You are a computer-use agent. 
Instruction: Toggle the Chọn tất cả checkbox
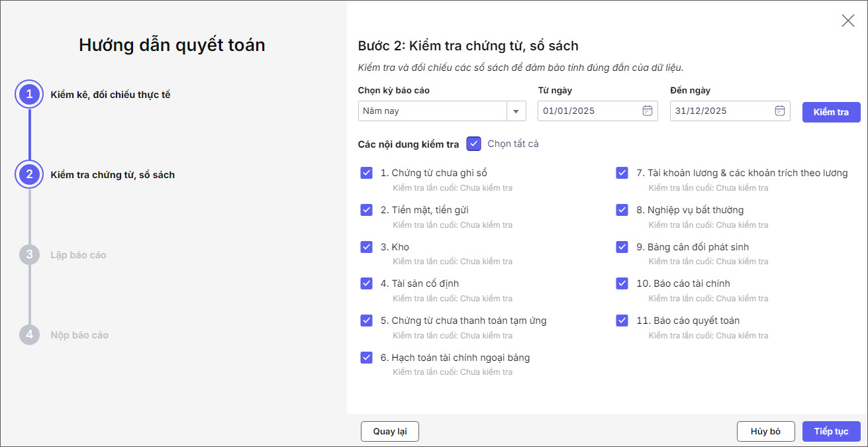click(473, 144)
